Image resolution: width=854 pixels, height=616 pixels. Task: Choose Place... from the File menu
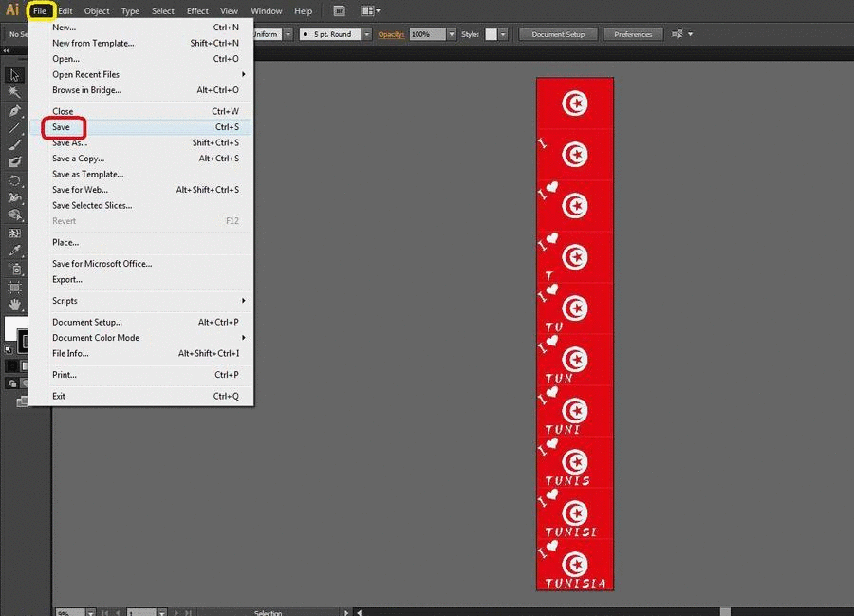(141, 242)
